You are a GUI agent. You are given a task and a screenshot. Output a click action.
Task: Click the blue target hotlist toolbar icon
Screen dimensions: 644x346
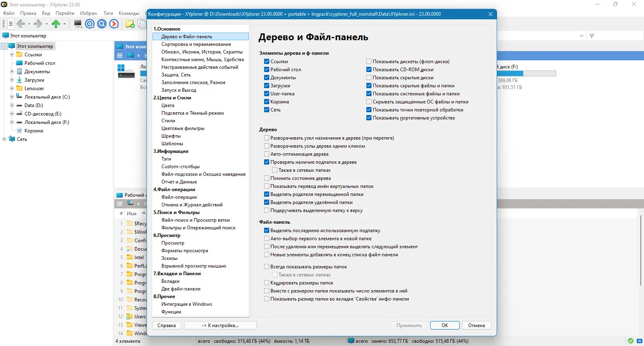(x=90, y=24)
